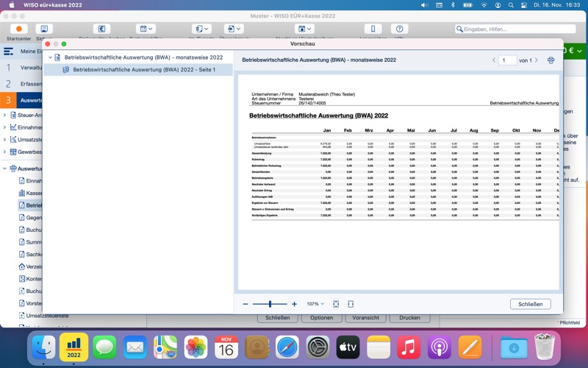This screenshot has width=588, height=368.
Task: Open Control Center from menu bar
Action: [x=524, y=5]
